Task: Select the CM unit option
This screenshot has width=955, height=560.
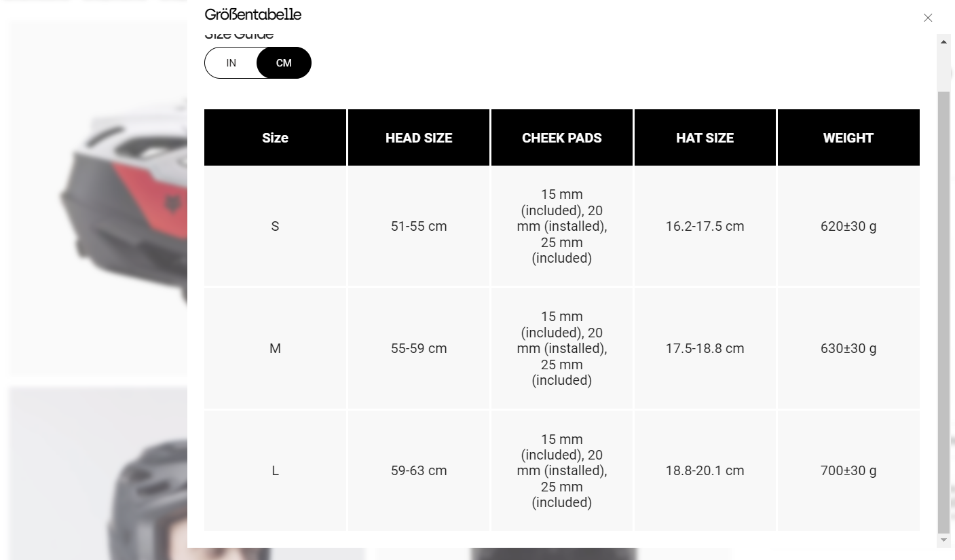Action: [284, 63]
